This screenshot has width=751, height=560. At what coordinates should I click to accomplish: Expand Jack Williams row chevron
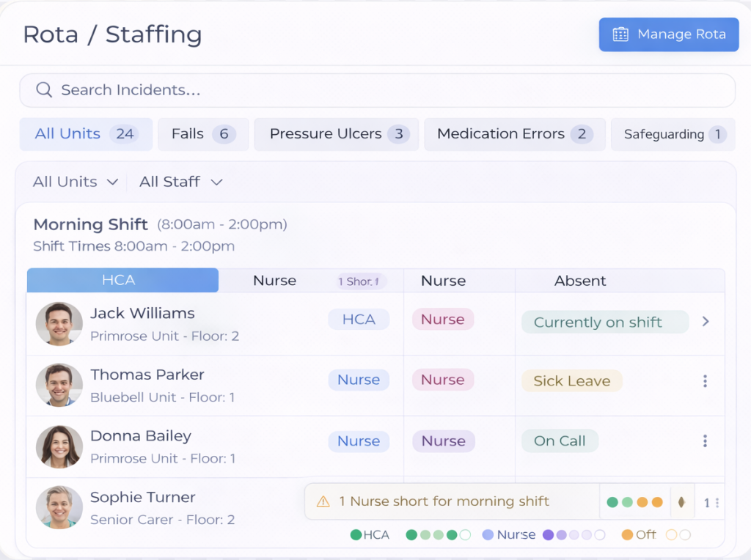[x=706, y=321]
